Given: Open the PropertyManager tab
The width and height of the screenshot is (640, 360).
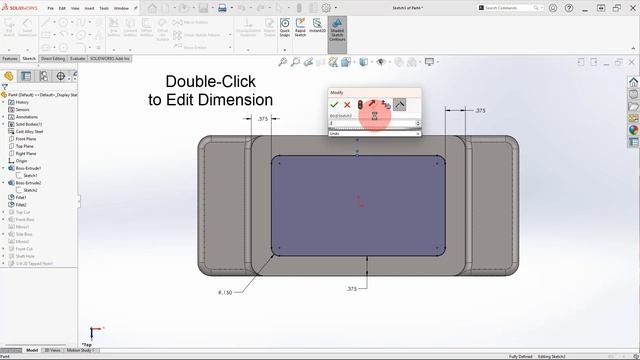Looking at the screenshot, I should (26, 76).
